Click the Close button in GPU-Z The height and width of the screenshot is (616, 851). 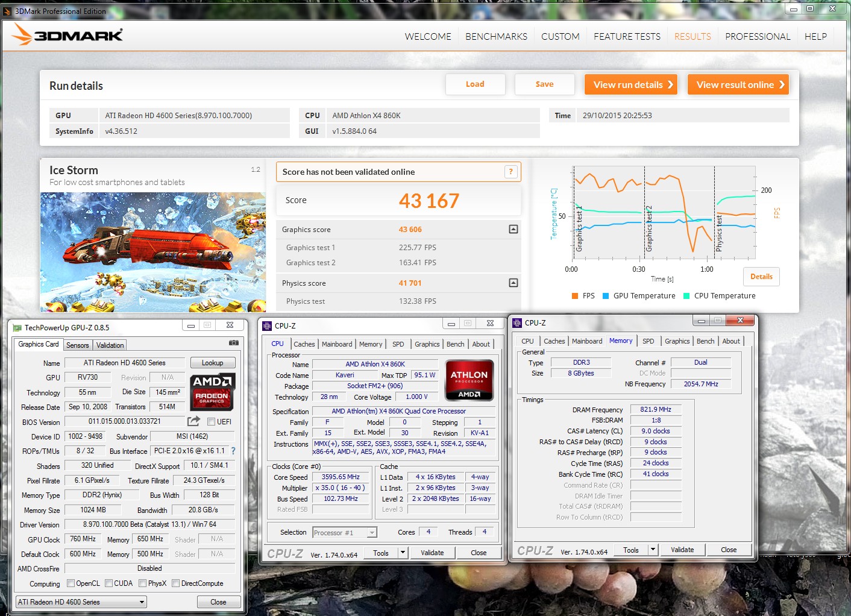pyautogui.click(x=218, y=602)
